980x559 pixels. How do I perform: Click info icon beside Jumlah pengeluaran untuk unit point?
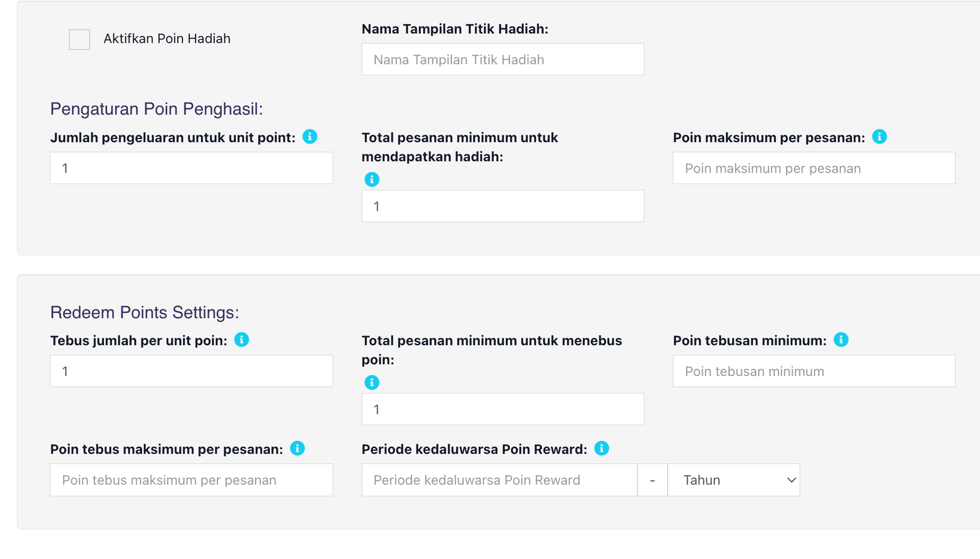point(310,137)
